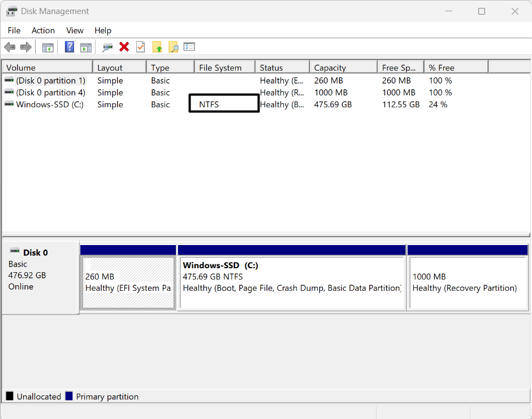532x419 pixels.
Task: Click the folder with magnifier icon
Action: click(173, 47)
